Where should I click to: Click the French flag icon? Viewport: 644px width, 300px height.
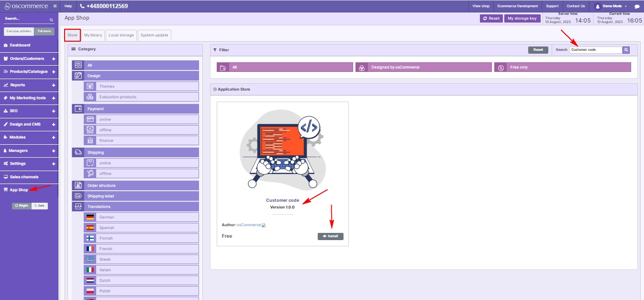90,249
